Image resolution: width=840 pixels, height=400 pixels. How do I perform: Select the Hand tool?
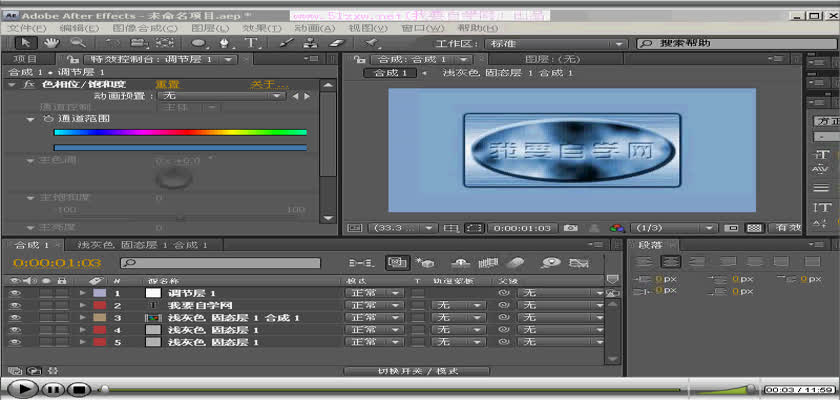[x=51, y=43]
